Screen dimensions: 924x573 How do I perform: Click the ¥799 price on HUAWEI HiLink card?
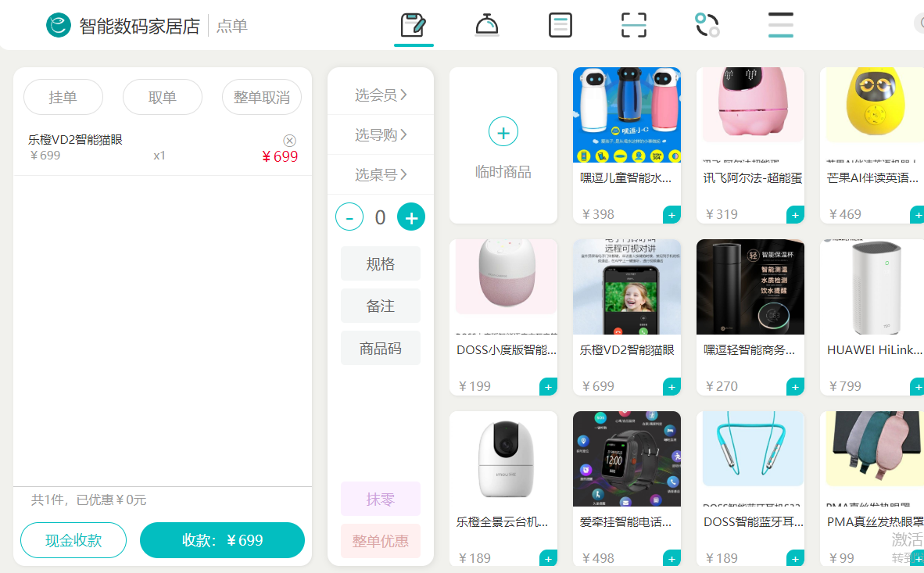click(845, 386)
